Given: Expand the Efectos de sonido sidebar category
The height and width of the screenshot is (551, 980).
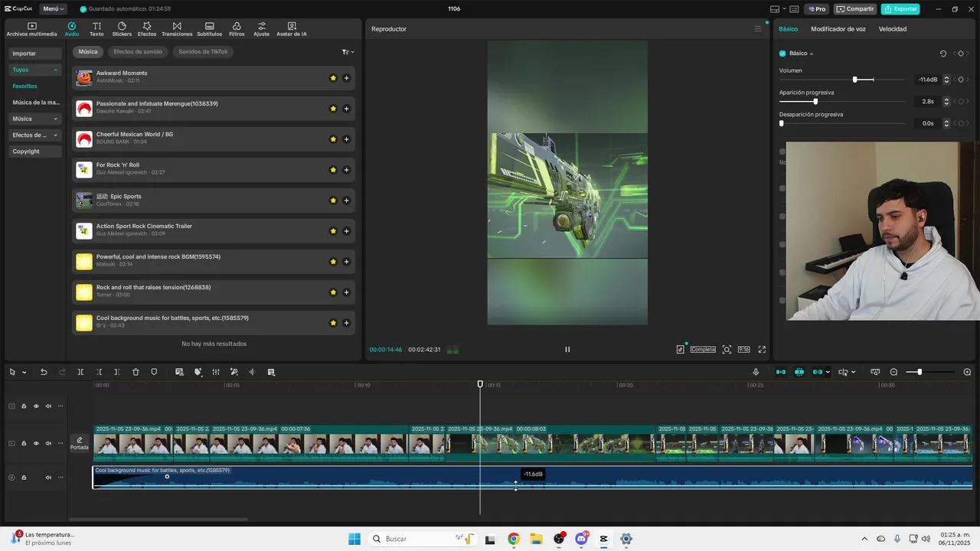Looking at the screenshot, I should point(55,135).
